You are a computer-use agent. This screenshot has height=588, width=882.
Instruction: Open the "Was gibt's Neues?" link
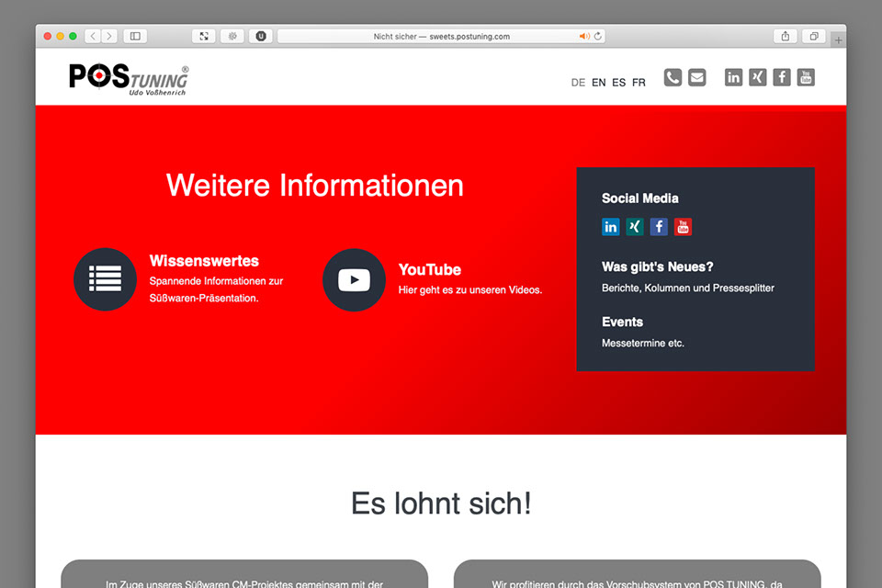[657, 267]
